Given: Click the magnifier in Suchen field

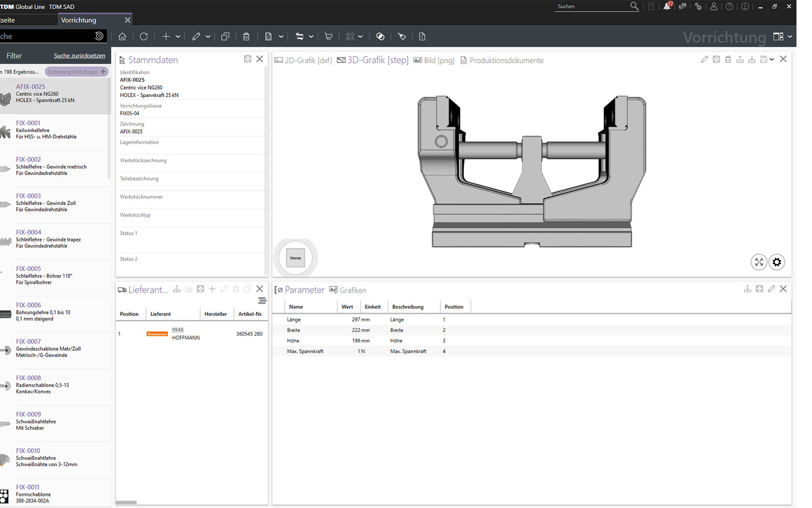Looking at the screenshot, I should click(x=634, y=6).
